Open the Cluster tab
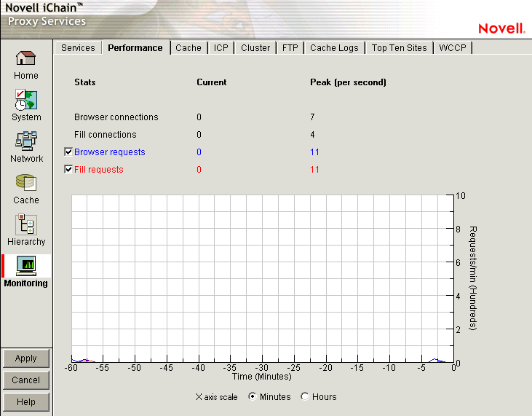Screen dimensions: 532x416 pos(255,48)
